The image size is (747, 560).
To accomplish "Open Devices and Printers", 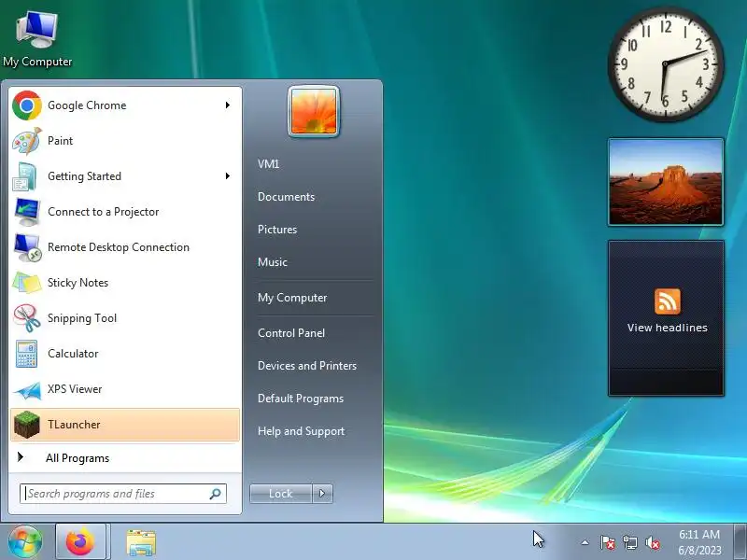I will coord(307,366).
